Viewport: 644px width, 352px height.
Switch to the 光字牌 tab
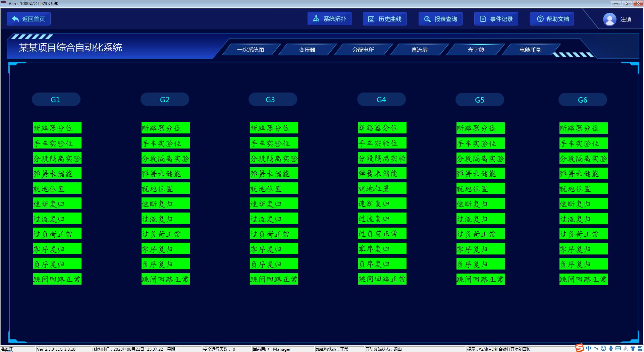pos(476,50)
